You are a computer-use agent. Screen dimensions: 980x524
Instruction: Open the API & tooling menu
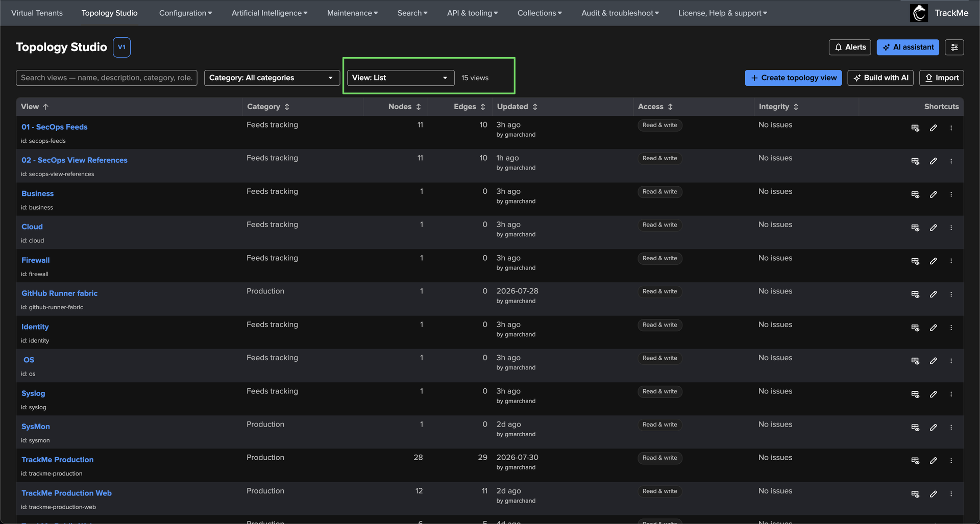point(472,13)
